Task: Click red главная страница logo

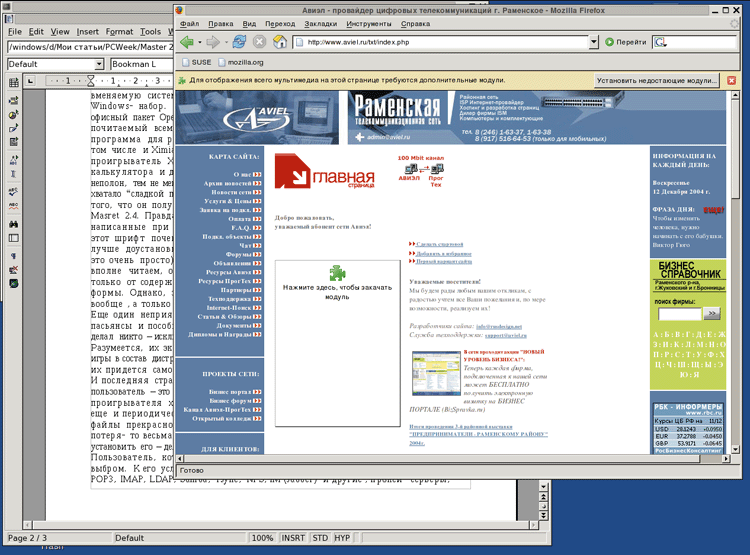Action: click(324, 171)
